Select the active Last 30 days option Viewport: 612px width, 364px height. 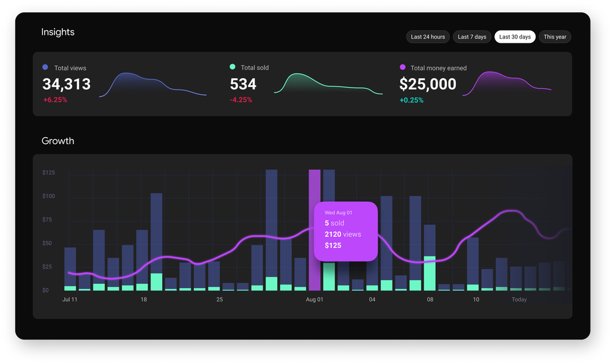pos(514,37)
